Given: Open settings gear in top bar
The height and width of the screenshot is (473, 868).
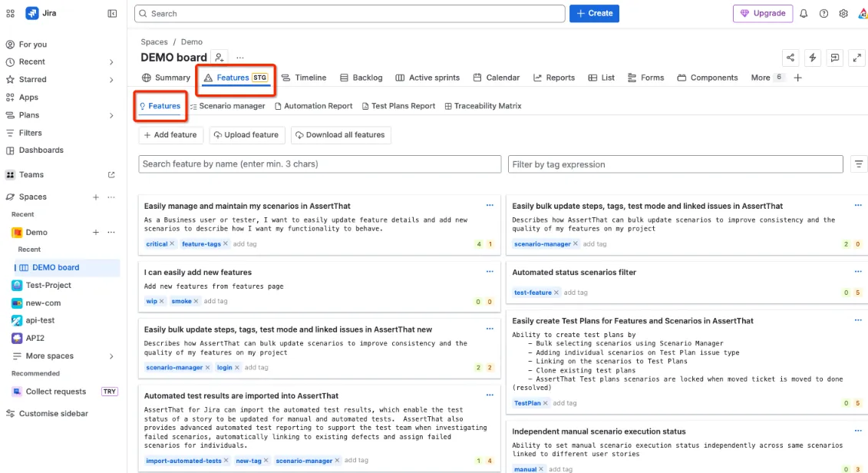Looking at the screenshot, I should coord(843,13).
